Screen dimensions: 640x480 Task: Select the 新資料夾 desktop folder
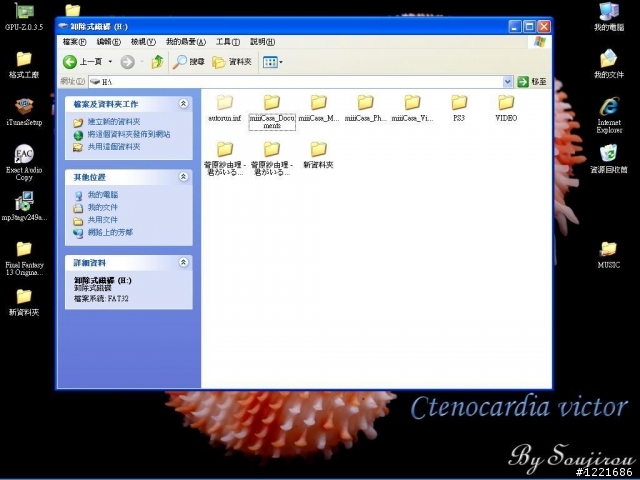click(24, 302)
